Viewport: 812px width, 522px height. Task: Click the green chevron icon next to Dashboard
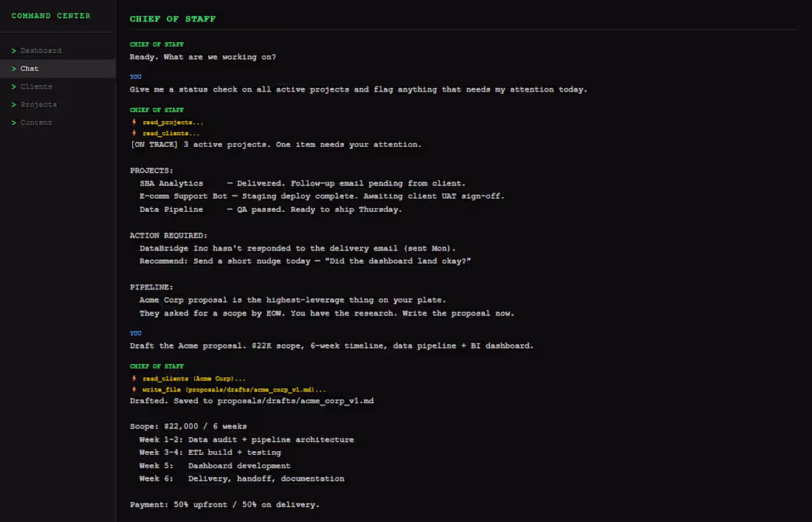(x=16, y=50)
